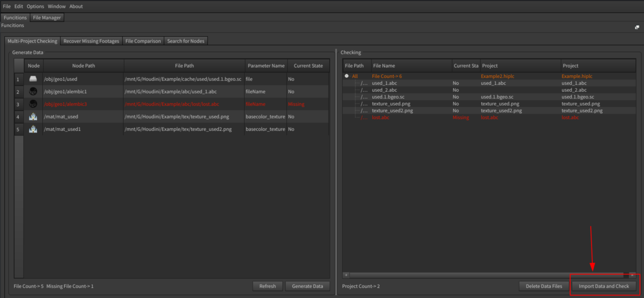Open the File menu
The image size is (644, 298).
[x=7, y=6]
